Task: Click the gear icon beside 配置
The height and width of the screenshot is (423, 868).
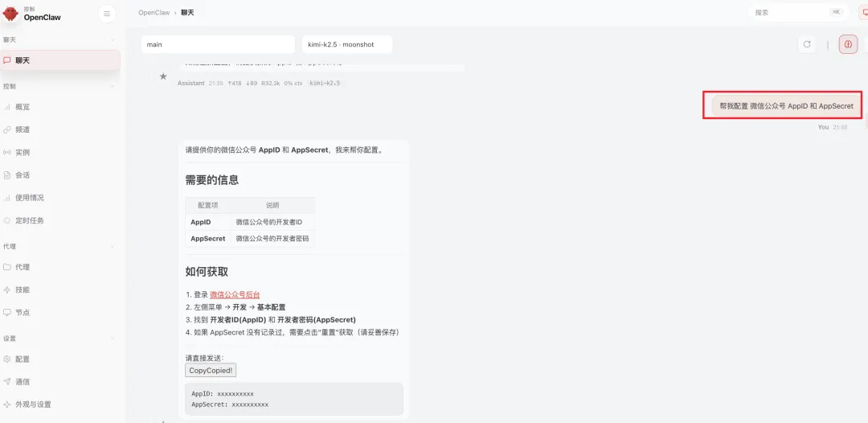Action: coord(7,359)
